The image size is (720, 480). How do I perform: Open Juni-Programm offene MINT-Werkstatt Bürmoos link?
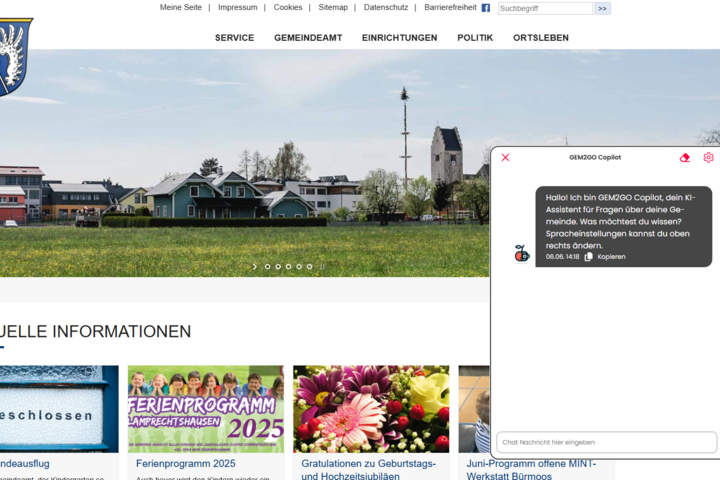coord(531,469)
